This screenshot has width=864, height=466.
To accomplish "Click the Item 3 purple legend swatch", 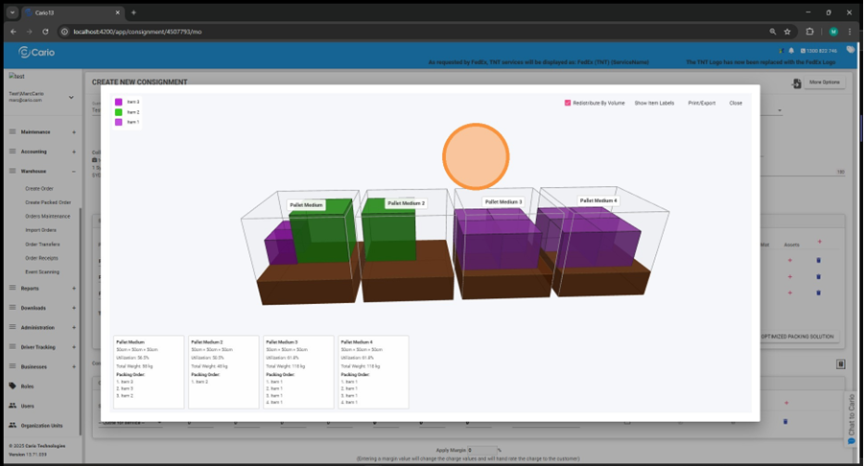I will pyautogui.click(x=118, y=102).
